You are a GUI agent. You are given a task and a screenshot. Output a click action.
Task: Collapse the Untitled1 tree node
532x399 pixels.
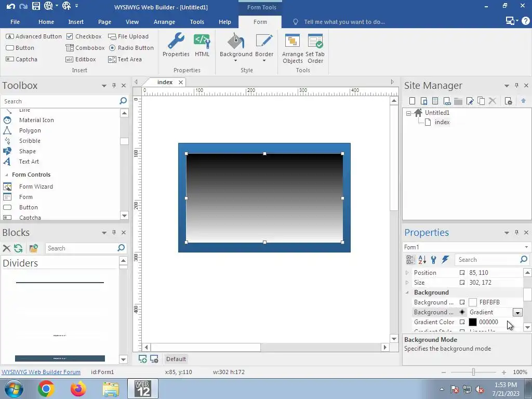[x=408, y=113]
